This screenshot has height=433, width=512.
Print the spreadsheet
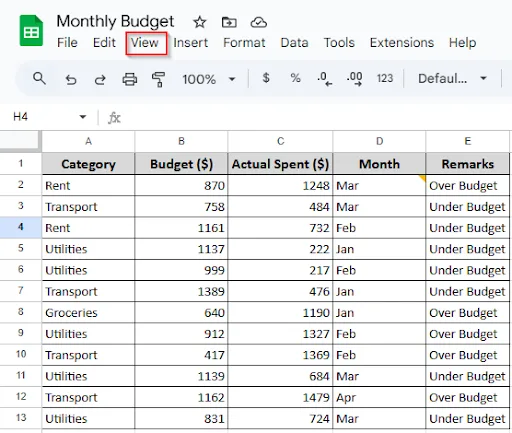[130, 79]
